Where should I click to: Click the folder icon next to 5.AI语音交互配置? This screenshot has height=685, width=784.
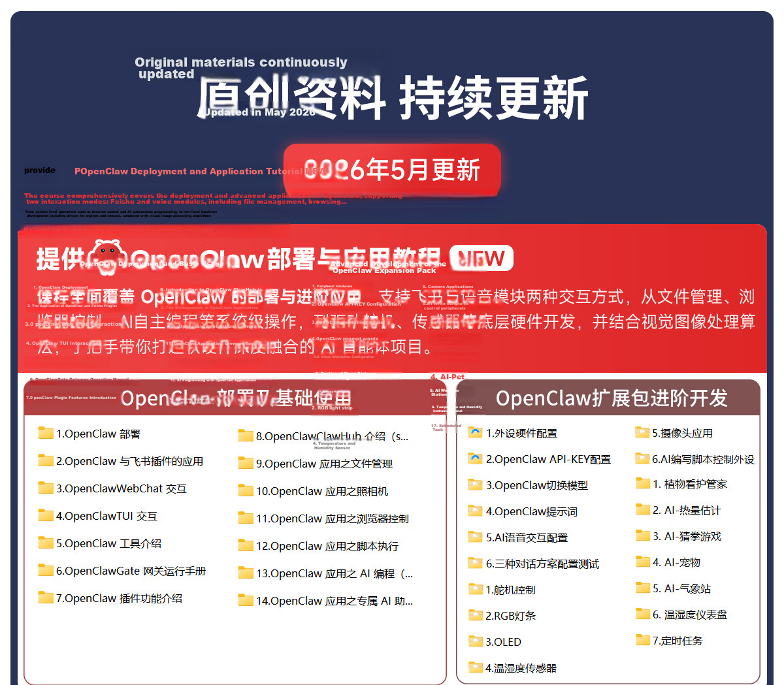coord(476,537)
